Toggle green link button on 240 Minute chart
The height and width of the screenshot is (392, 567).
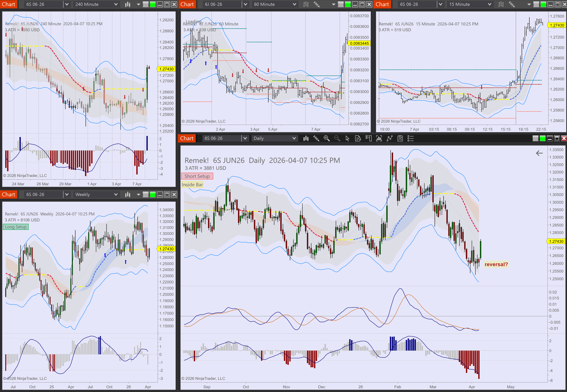tap(153, 5)
